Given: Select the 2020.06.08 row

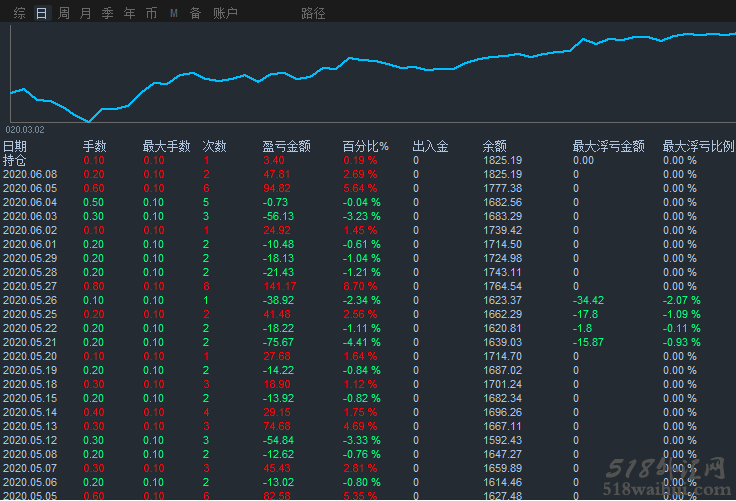Looking at the screenshot, I should pos(30,174).
